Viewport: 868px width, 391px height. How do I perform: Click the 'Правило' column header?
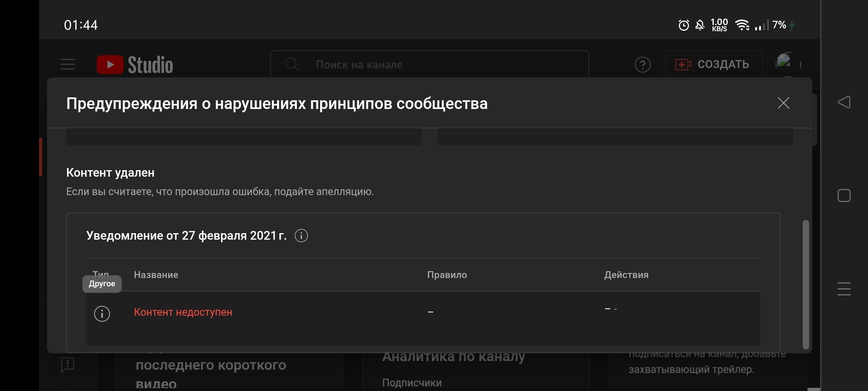447,275
